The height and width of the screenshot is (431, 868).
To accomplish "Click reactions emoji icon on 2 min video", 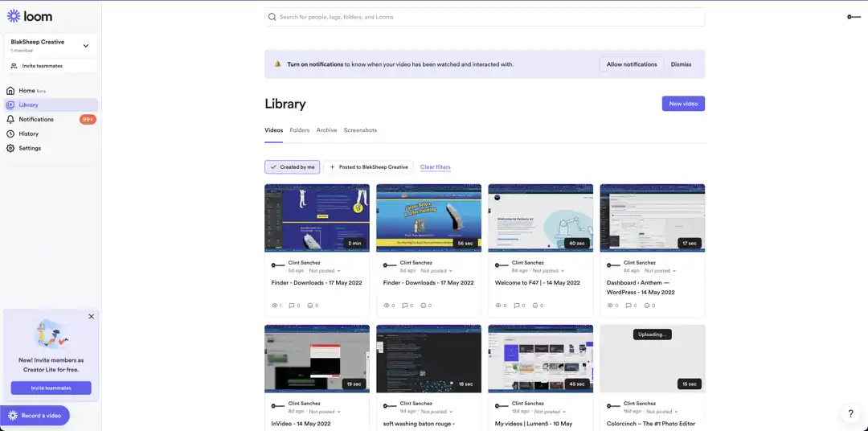I will (310, 306).
